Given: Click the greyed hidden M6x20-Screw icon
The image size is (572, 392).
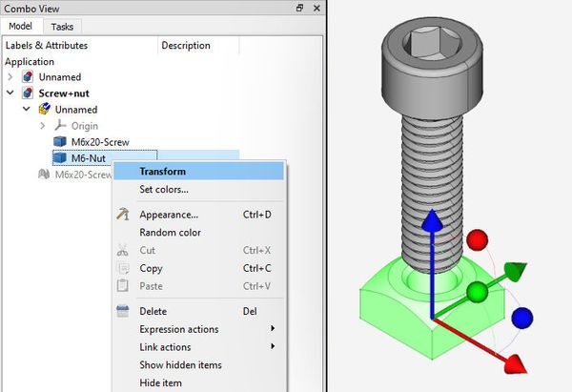Looking at the screenshot, I should tap(44, 175).
